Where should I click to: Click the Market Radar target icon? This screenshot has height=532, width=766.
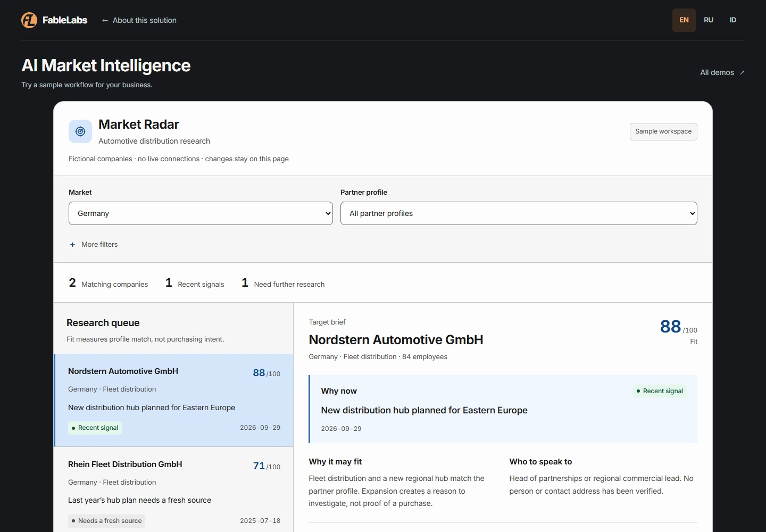click(x=80, y=131)
